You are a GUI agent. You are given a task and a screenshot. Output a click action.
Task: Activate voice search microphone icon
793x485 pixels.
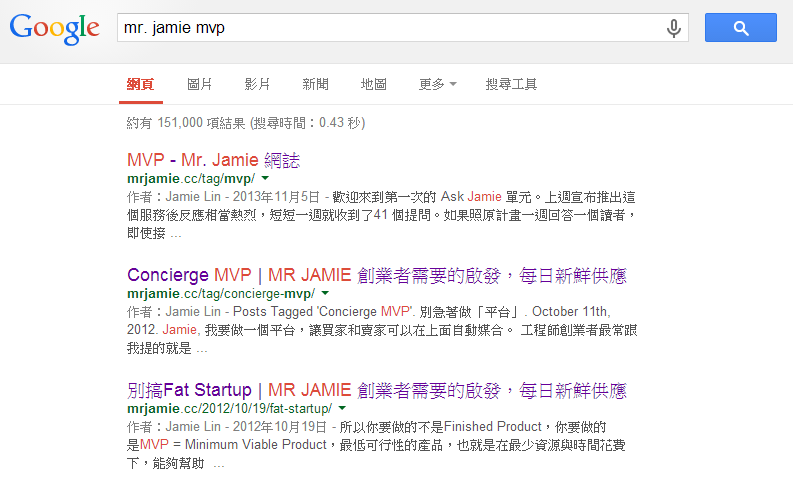[x=673, y=28]
